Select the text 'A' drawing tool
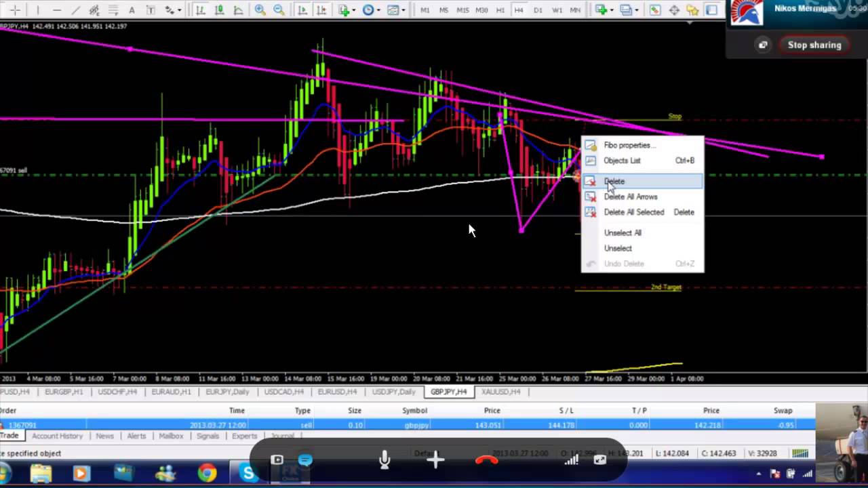The width and height of the screenshot is (868, 488). 132,10
